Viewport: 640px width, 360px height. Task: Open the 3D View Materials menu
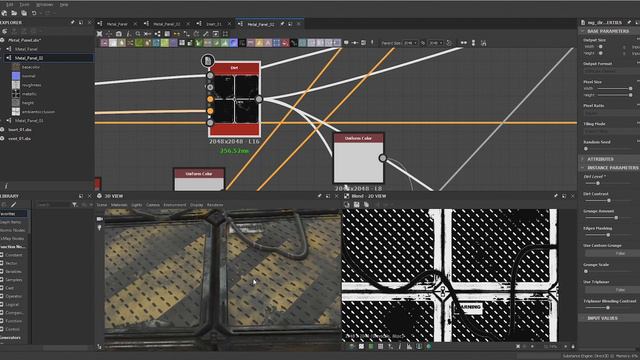[x=119, y=205]
